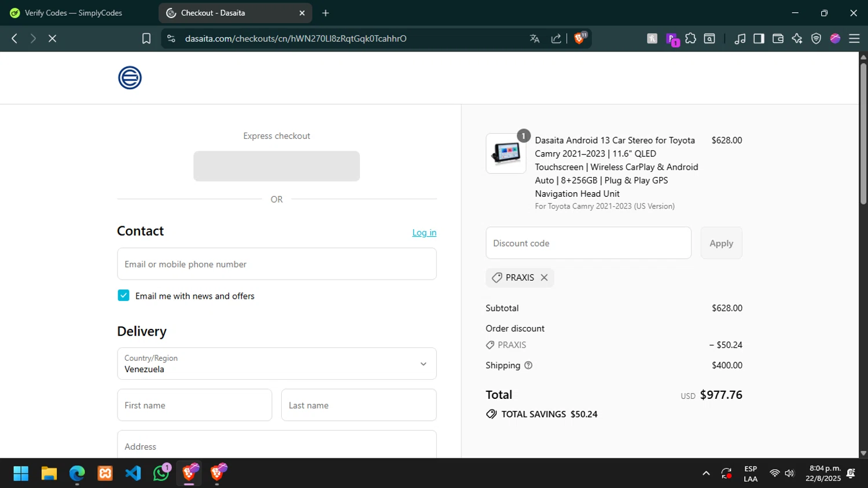The height and width of the screenshot is (488, 868).
Task: Open the Brave playlist music icon
Action: click(x=740, y=38)
